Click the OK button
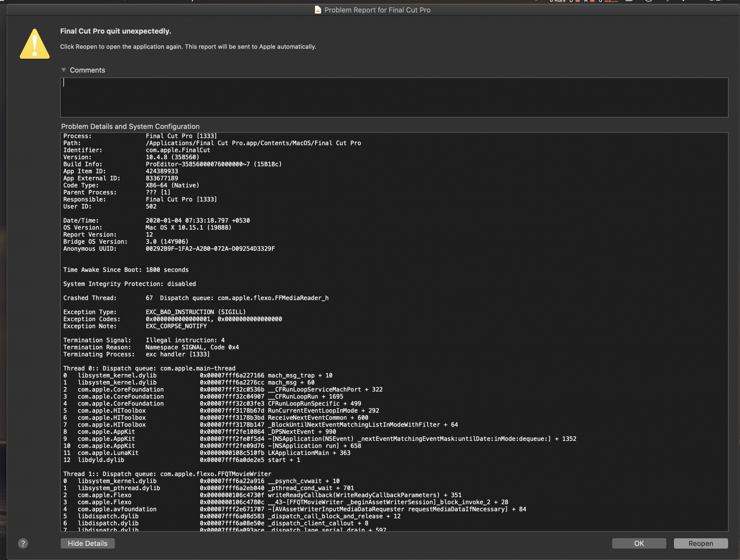740x560 pixels. point(639,543)
